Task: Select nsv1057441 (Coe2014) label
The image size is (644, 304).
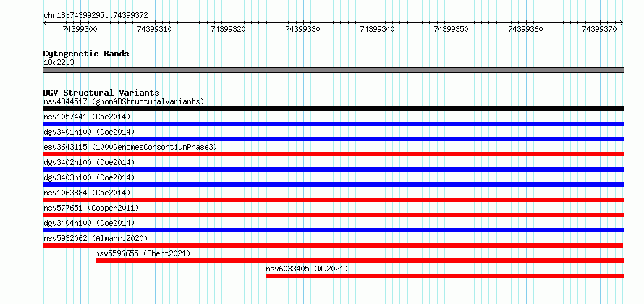Action: tap(87, 117)
